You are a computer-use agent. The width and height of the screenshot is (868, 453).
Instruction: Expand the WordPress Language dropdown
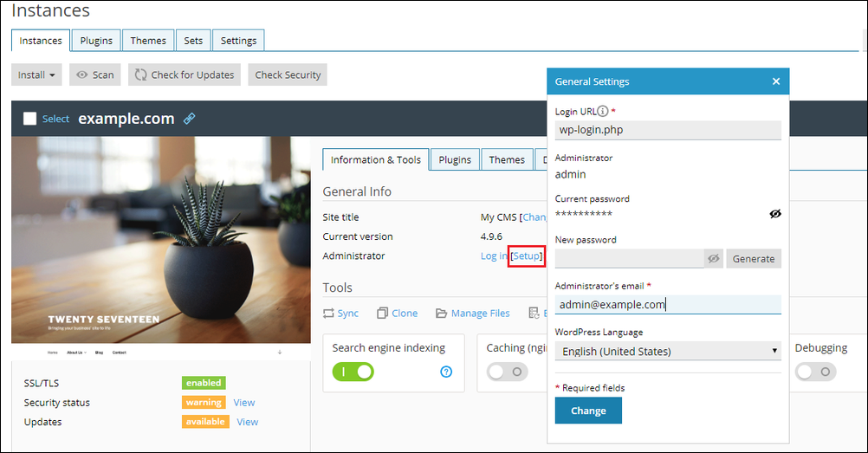click(668, 351)
